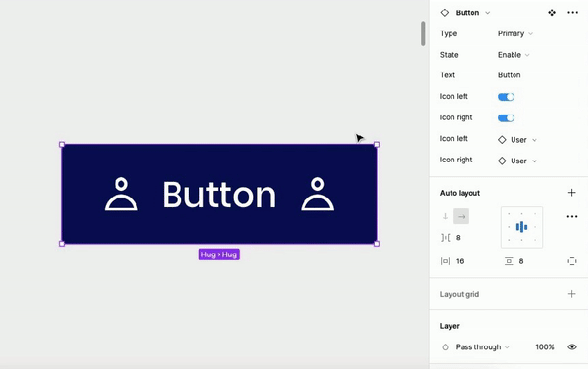Toggle layer visibility eye icon

coord(572,346)
